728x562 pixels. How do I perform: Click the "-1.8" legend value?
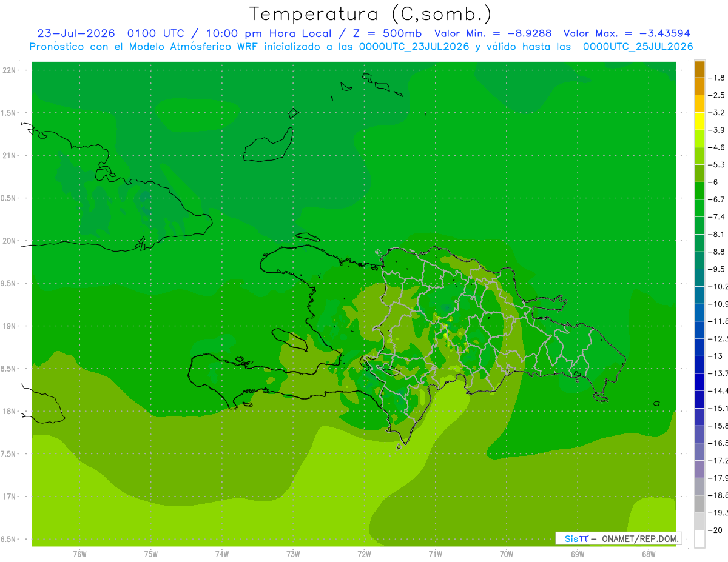(717, 78)
